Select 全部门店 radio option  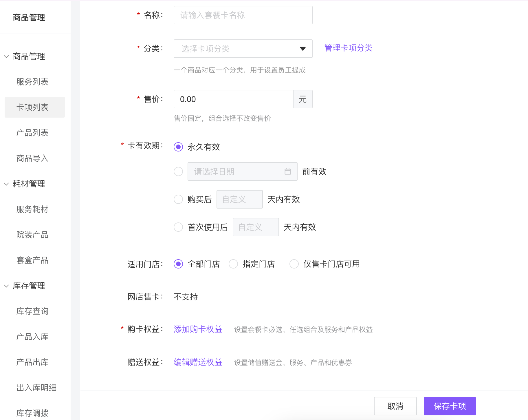pyautogui.click(x=178, y=264)
